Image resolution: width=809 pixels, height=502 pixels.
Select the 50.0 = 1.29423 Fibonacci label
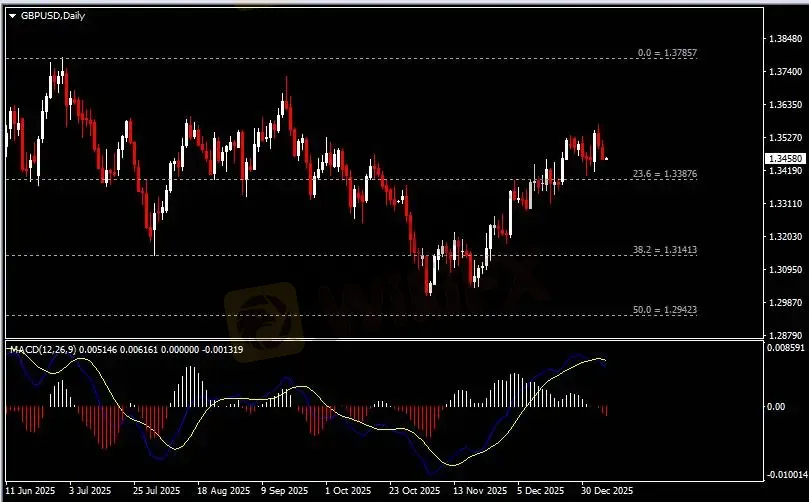click(x=665, y=310)
